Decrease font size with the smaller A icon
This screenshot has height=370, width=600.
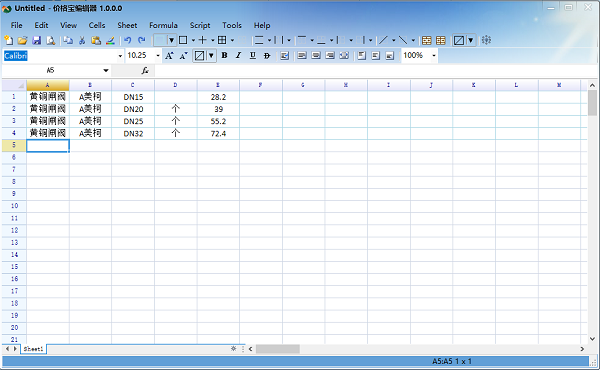183,56
